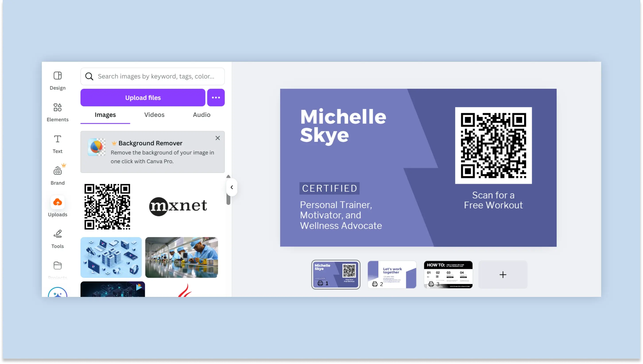Open more upload options ellipsis button
This screenshot has width=643, height=364.
pos(216,97)
